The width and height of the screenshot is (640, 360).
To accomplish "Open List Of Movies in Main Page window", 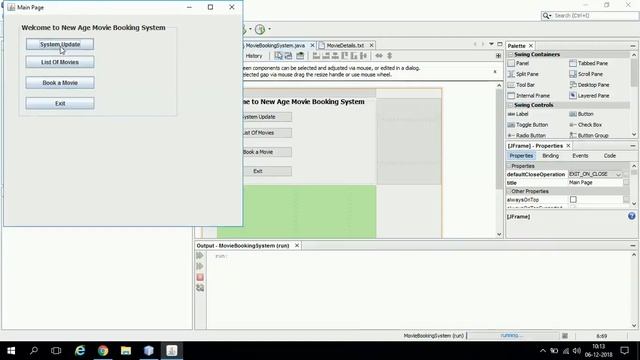I will pos(60,62).
